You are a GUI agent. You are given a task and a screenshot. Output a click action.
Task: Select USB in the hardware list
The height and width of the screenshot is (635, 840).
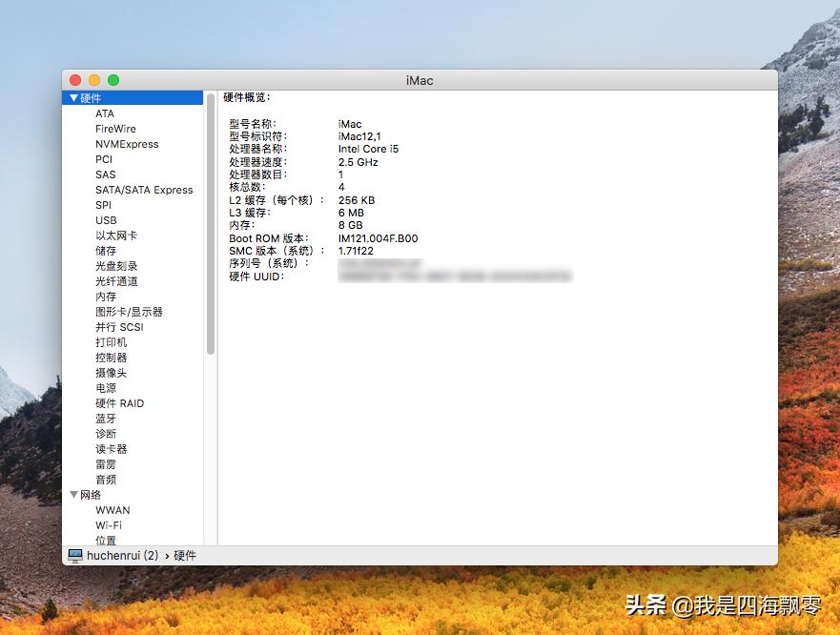pyautogui.click(x=106, y=220)
